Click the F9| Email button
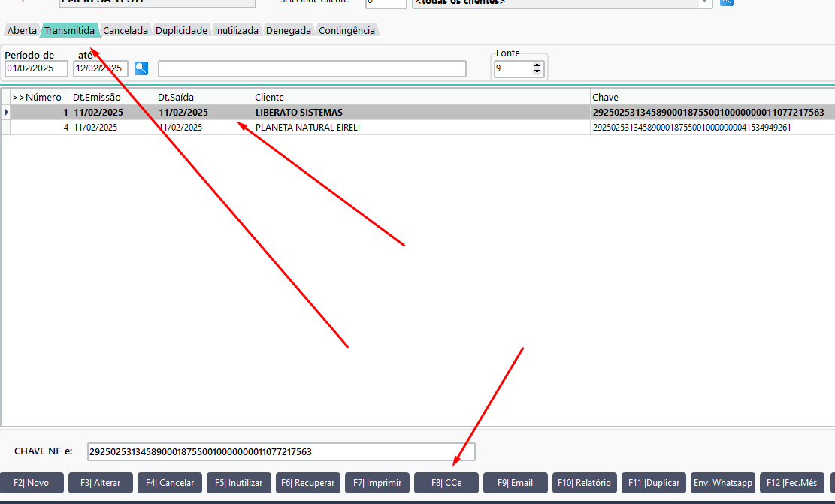This screenshot has height=504, width=835. 516,483
